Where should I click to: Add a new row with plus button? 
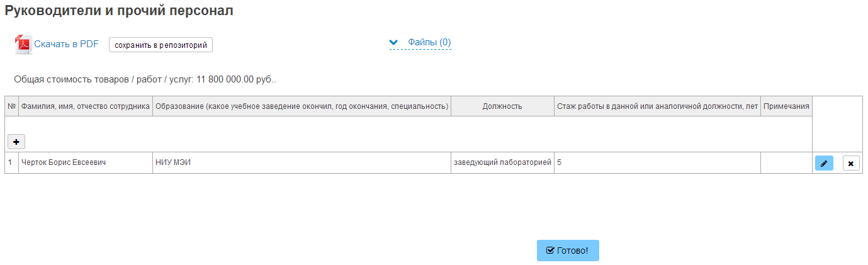click(x=16, y=142)
